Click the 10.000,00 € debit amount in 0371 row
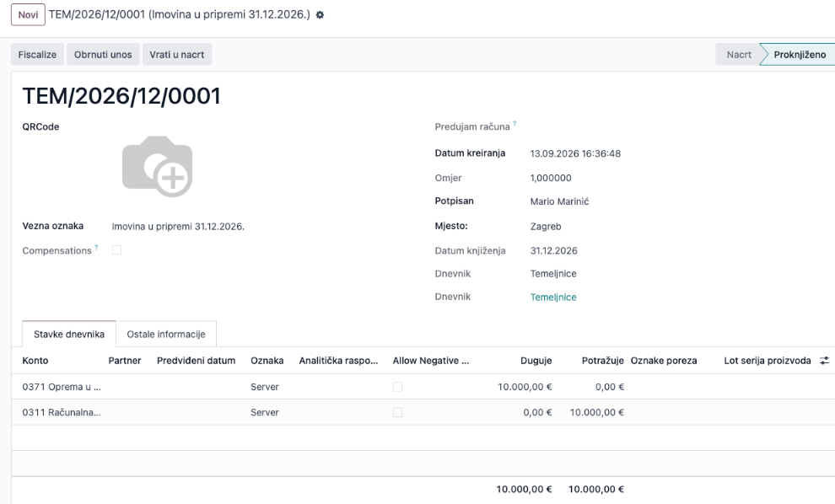The height and width of the screenshot is (504, 835). pyautogui.click(x=525, y=387)
